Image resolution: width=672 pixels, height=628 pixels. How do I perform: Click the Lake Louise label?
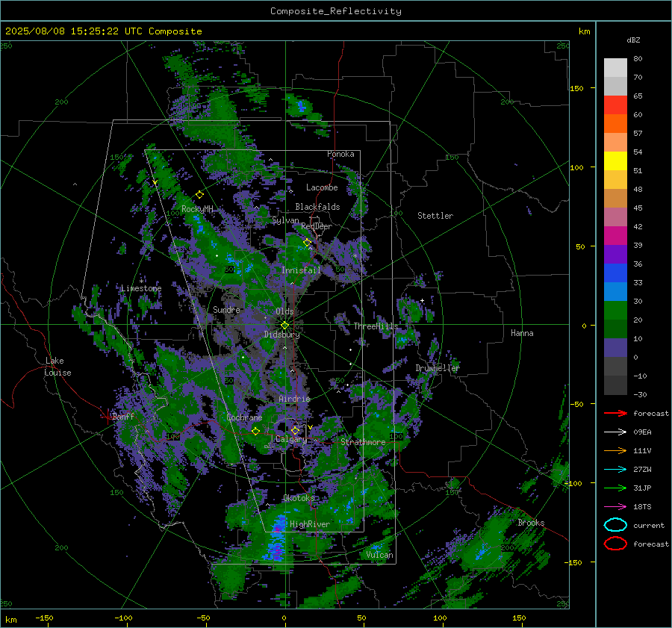click(58, 367)
